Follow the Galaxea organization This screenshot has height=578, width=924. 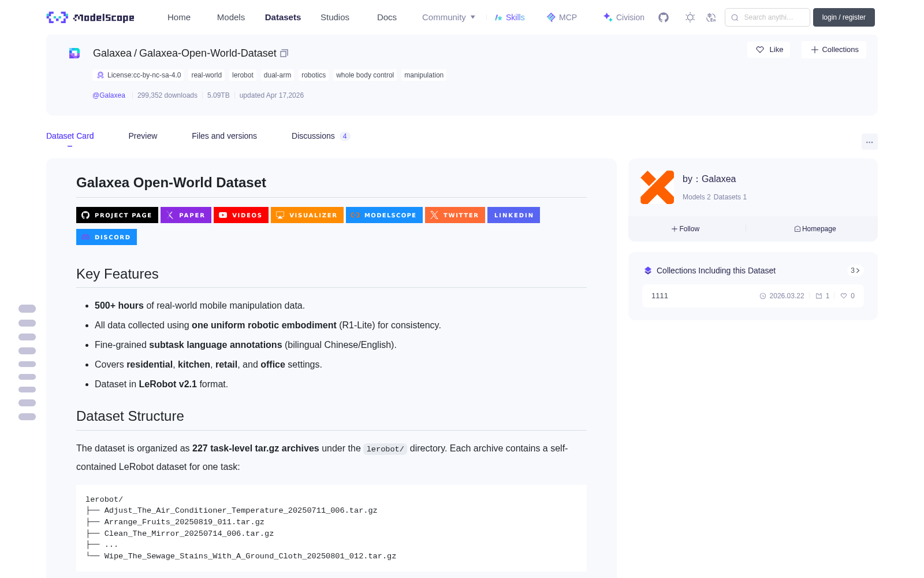tap(685, 229)
